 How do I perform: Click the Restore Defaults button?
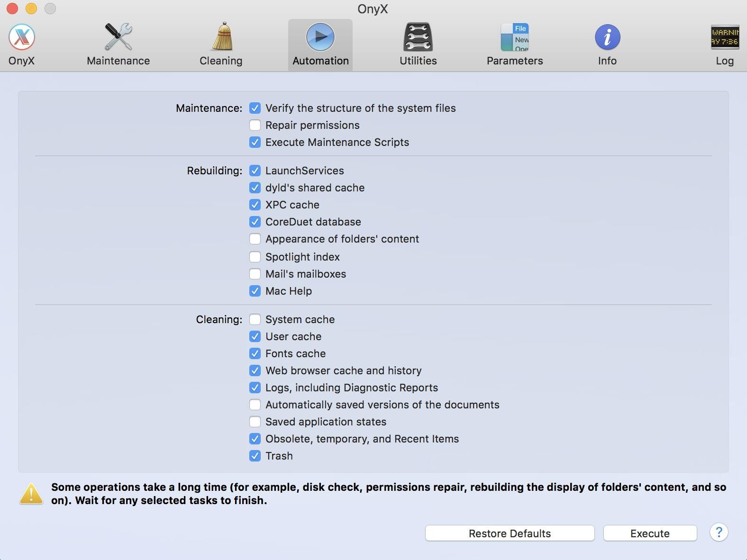point(510,533)
